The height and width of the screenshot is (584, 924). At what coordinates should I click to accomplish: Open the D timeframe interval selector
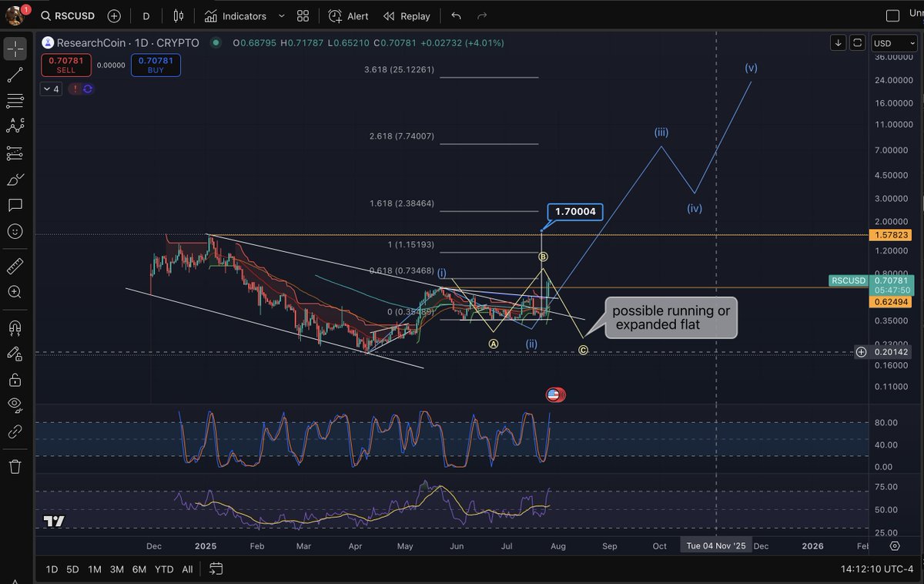point(146,15)
